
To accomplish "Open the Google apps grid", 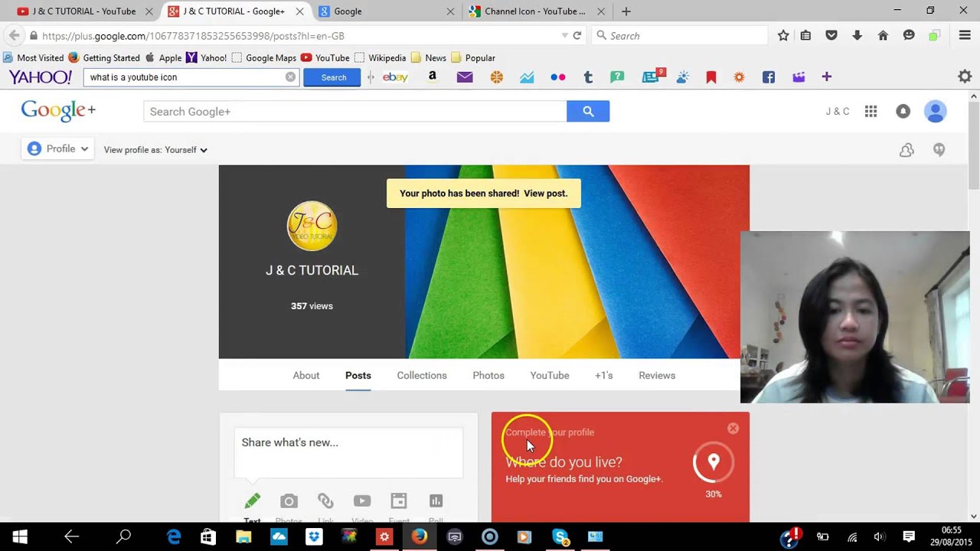I will pos(871,111).
